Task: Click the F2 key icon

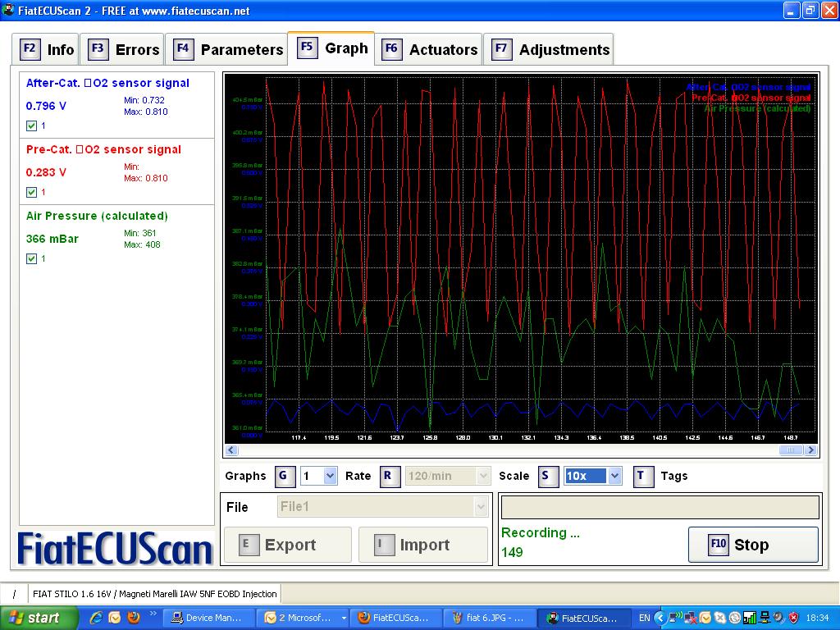Action: coord(30,48)
